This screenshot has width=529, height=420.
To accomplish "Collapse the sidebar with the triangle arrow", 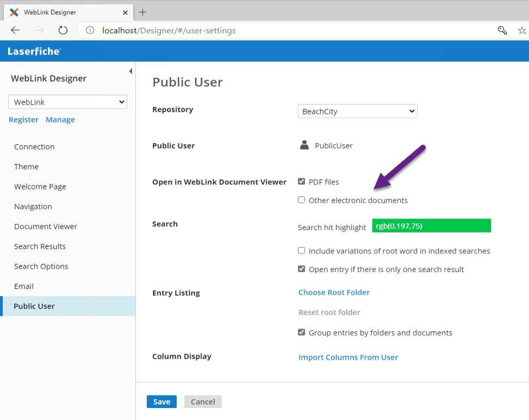I will click(x=130, y=71).
